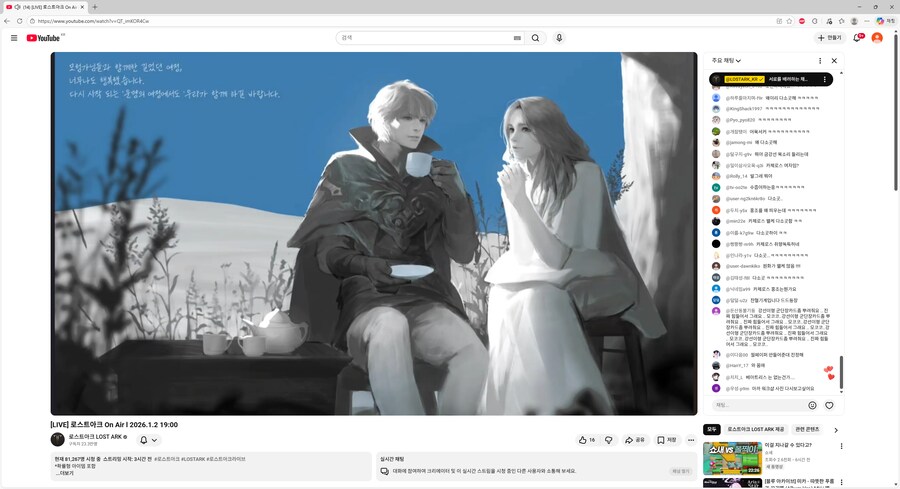Click the live stream video player
Image resolution: width=900 pixels, height=489 pixels.
(x=374, y=234)
